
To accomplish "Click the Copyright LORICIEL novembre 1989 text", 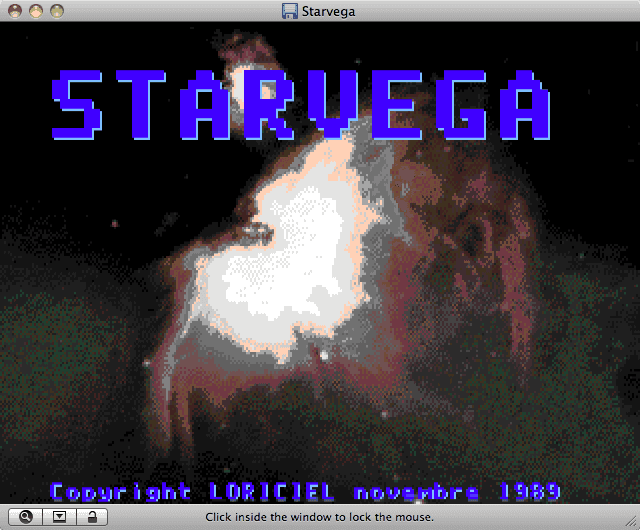I will click(305, 491).
